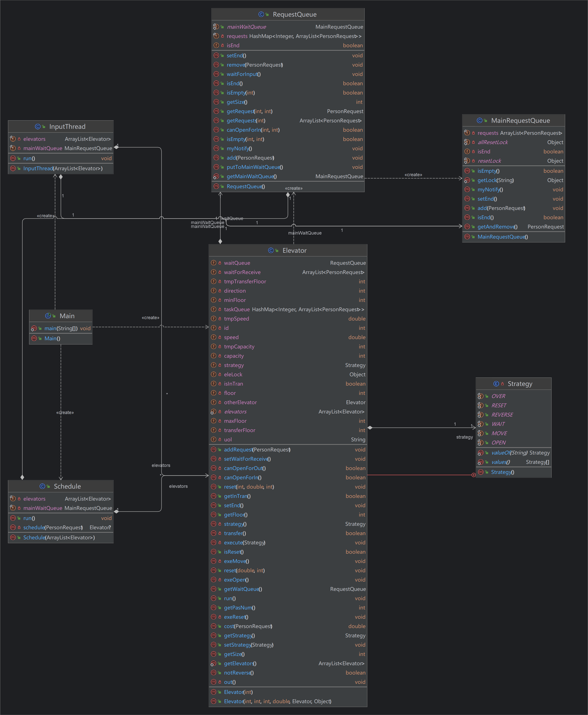588x715 pixels.
Task: Select the taskQueue field in Elevator
Action: coord(288,309)
